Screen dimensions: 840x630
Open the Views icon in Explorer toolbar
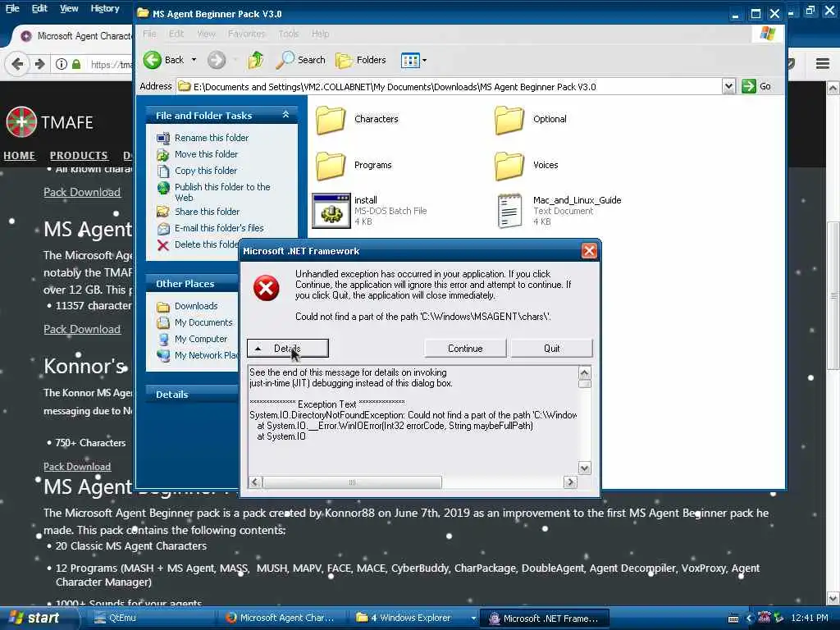click(410, 61)
